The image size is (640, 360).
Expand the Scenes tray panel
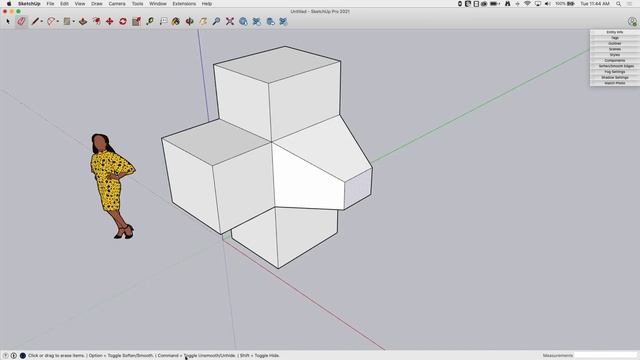[615, 49]
